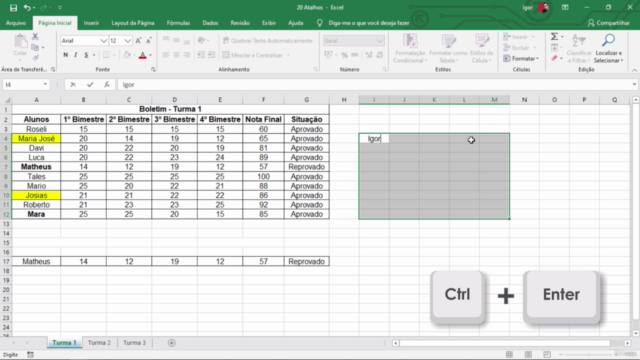
Task: Click column header N
Action: point(524,100)
